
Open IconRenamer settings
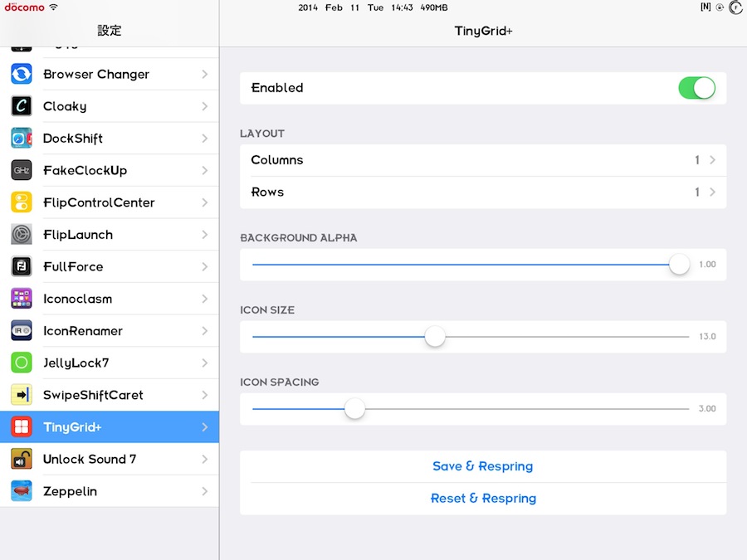coord(110,330)
